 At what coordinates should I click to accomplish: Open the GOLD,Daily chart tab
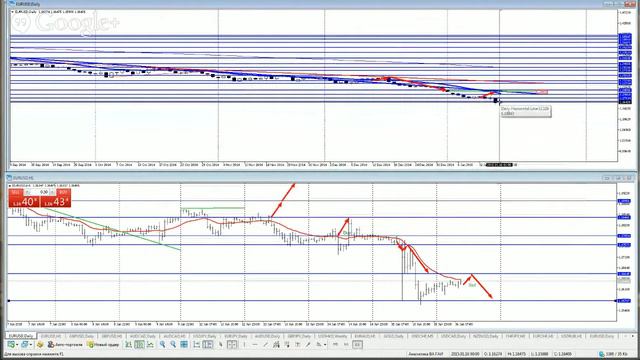[x=393, y=336]
